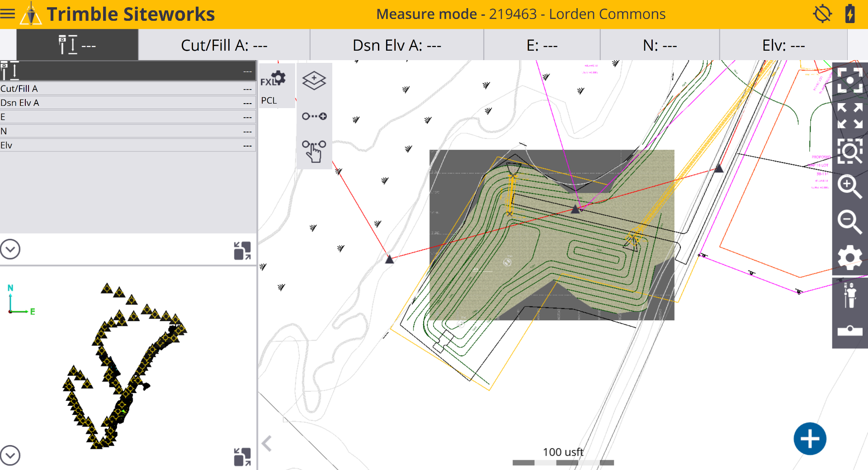This screenshot has height=470, width=868.
Task: Open the map settings gear
Action: point(850,257)
